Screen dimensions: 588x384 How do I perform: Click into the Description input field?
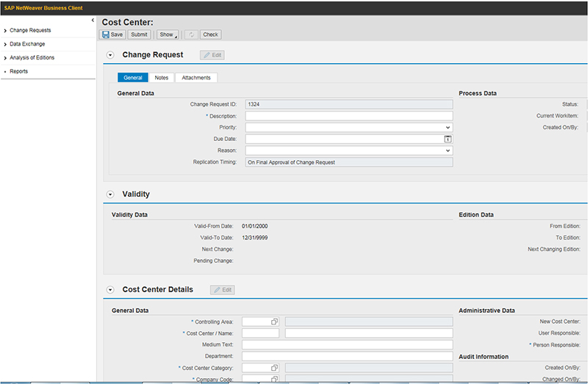348,116
